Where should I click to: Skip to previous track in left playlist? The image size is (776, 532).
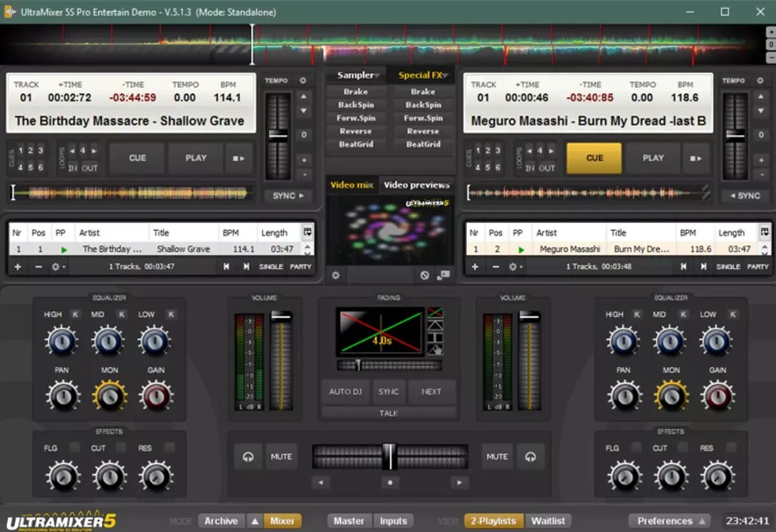(x=226, y=266)
